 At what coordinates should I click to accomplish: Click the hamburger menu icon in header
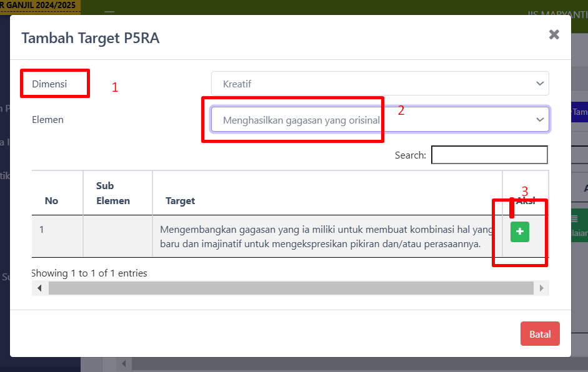click(109, 12)
